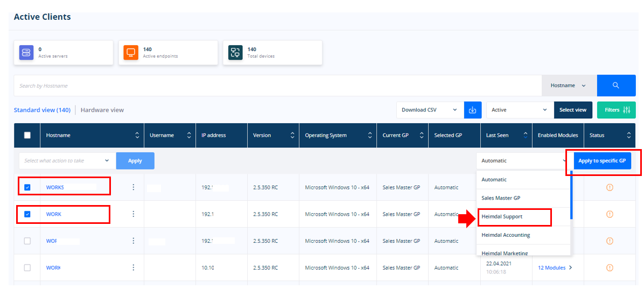Click the blue search magnifier button
The image size is (644, 296).
point(615,86)
